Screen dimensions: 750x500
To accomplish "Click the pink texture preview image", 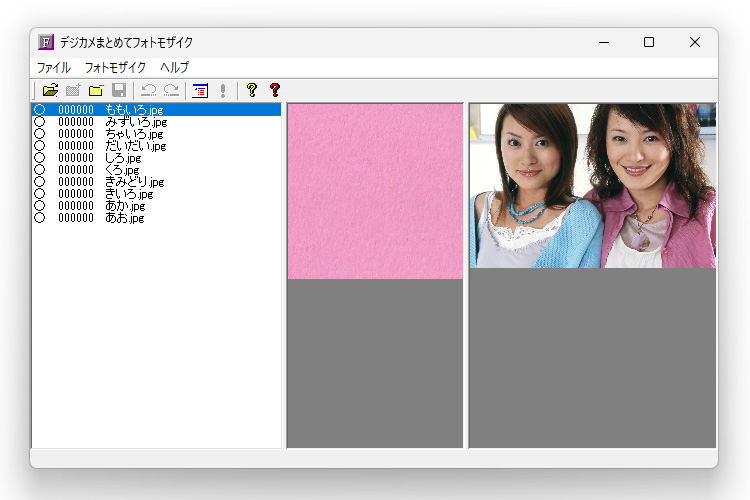I will click(x=375, y=191).
